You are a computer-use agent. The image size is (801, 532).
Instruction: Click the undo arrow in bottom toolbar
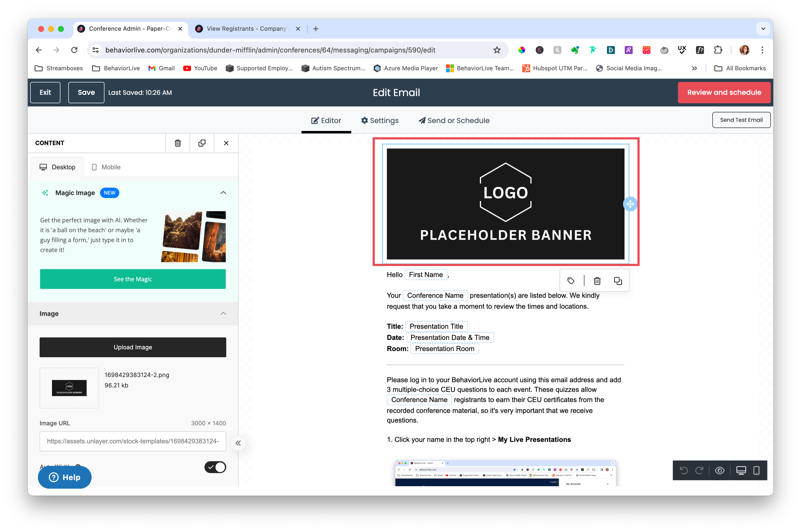[x=684, y=470]
